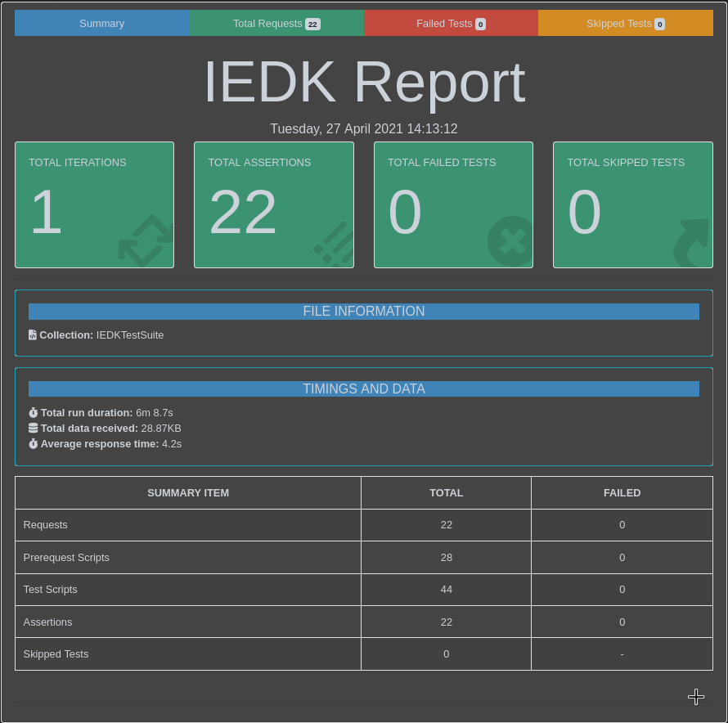This screenshot has height=723, width=728.
Task: Click the TIMINGS AND DATA header bar
Action: pos(364,388)
